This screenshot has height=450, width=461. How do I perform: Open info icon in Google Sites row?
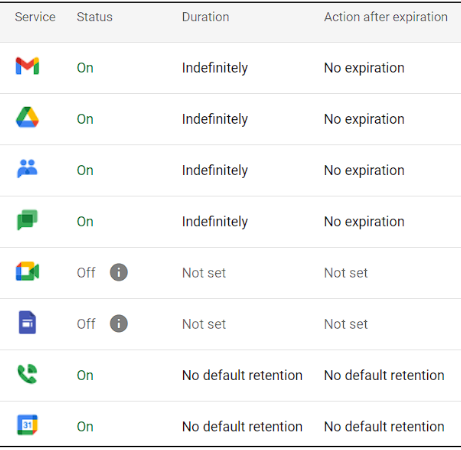[x=119, y=324]
